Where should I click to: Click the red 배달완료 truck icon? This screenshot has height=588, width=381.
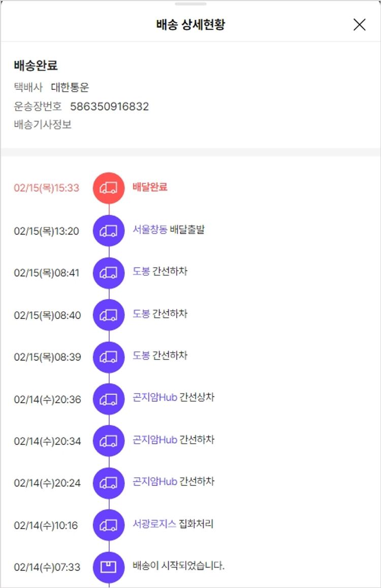click(109, 188)
